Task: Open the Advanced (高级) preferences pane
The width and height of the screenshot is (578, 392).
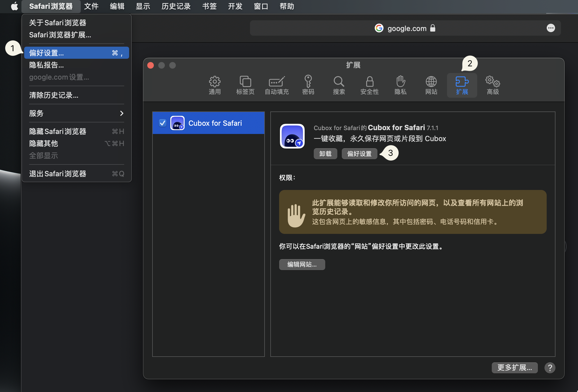Action: coord(493,85)
